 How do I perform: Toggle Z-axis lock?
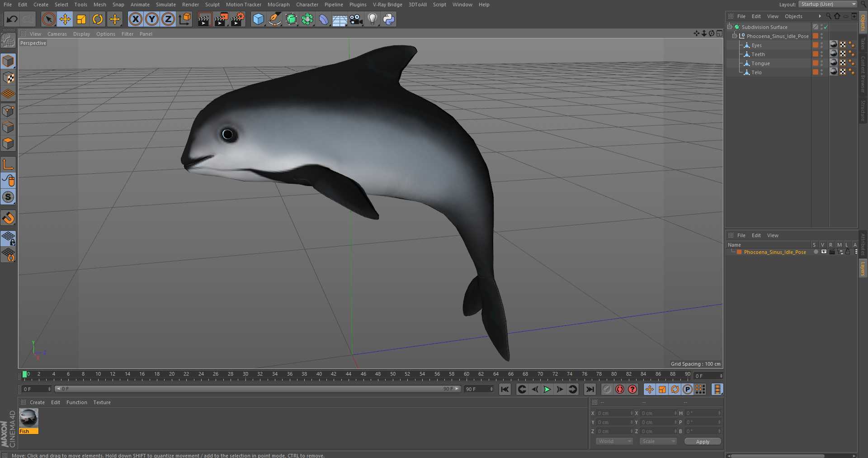click(x=168, y=19)
